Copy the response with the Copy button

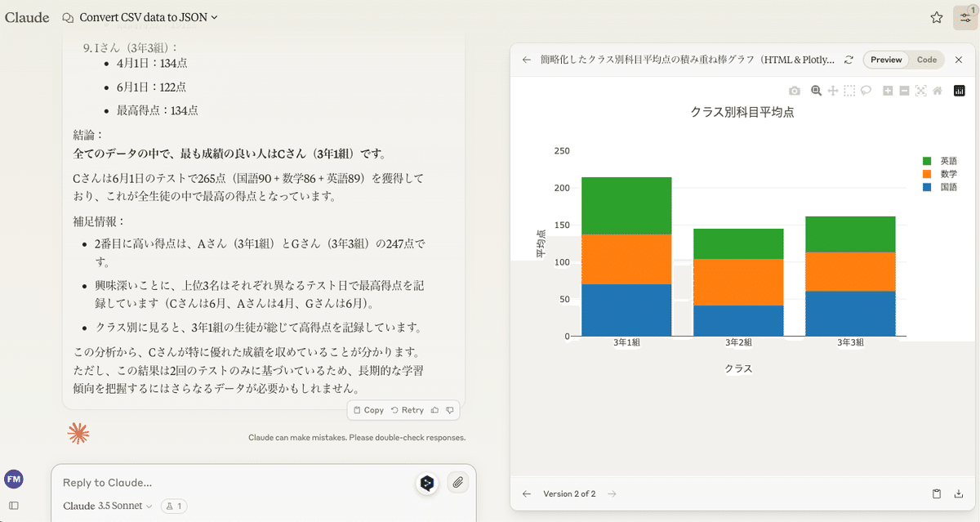(368, 410)
